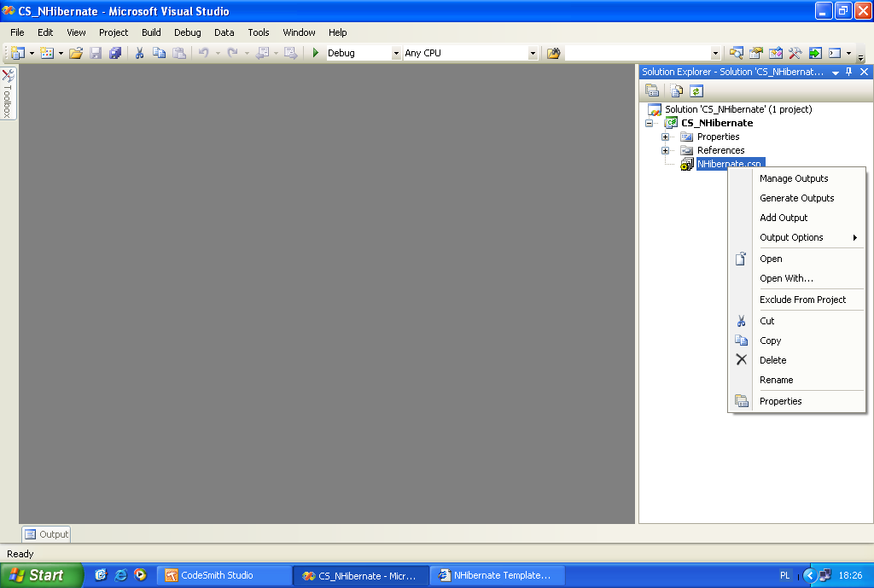Open the New Project button dropdown arrow
The image size is (874, 588).
[x=32, y=53]
